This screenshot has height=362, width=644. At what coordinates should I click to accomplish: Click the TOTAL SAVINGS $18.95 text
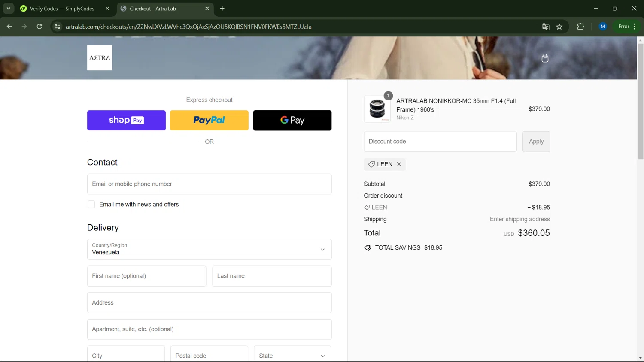(408, 247)
